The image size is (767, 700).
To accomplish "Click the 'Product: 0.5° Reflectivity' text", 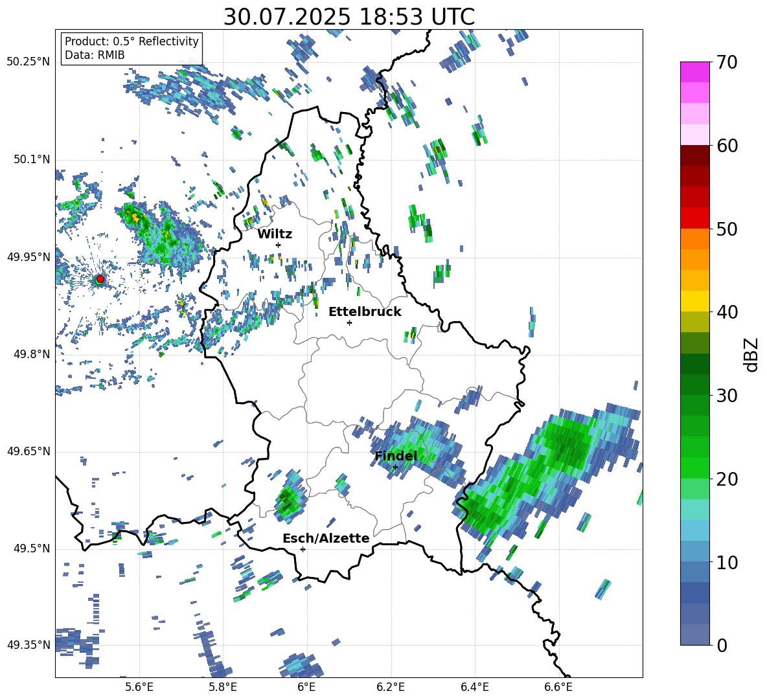I will point(132,41).
